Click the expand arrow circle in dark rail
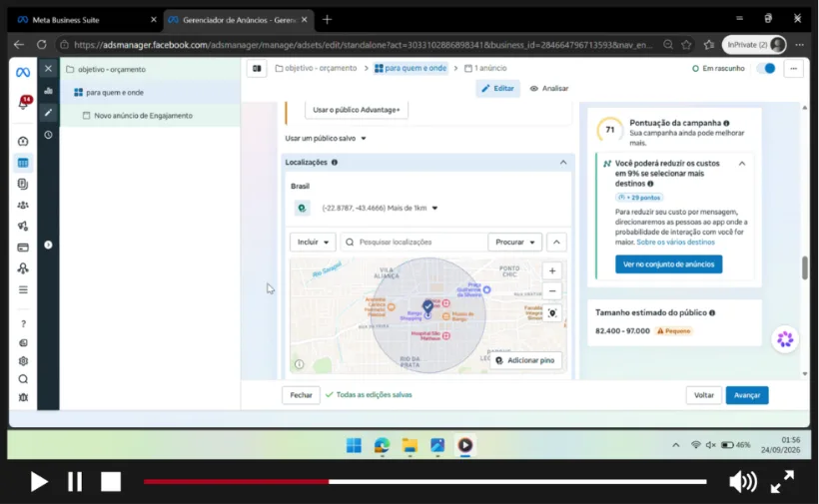 pos(48,245)
